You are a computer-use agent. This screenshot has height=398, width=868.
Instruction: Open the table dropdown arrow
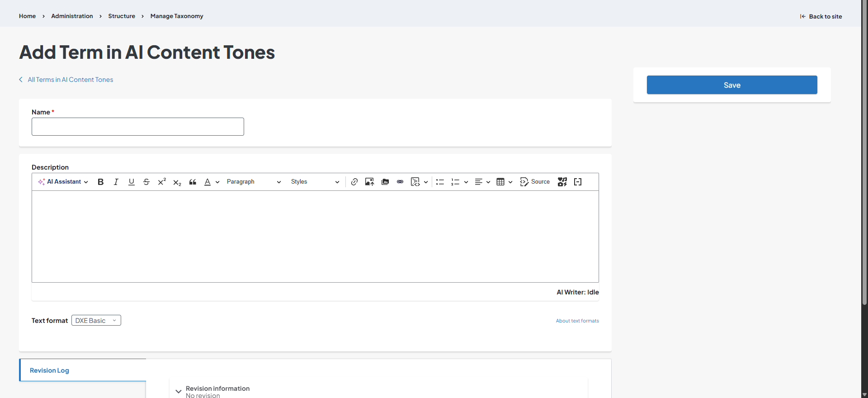click(510, 182)
